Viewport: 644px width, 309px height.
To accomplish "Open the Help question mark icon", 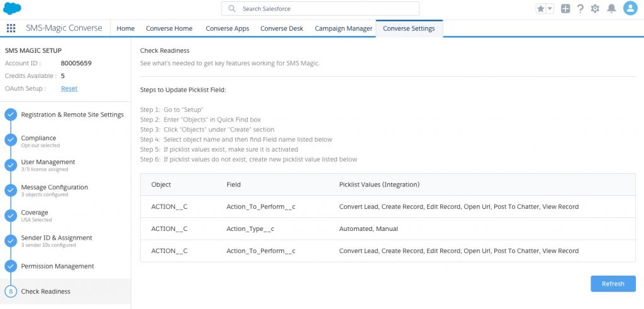I will [580, 9].
